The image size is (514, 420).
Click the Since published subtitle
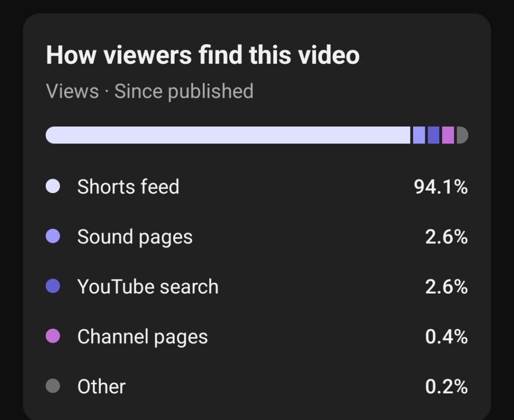[x=151, y=91]
